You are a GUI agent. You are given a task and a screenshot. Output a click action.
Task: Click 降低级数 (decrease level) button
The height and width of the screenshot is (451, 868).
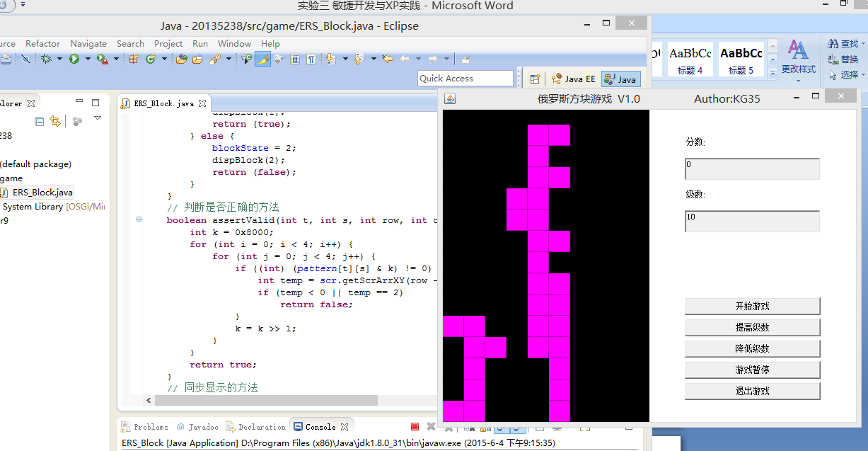point(752,348)
